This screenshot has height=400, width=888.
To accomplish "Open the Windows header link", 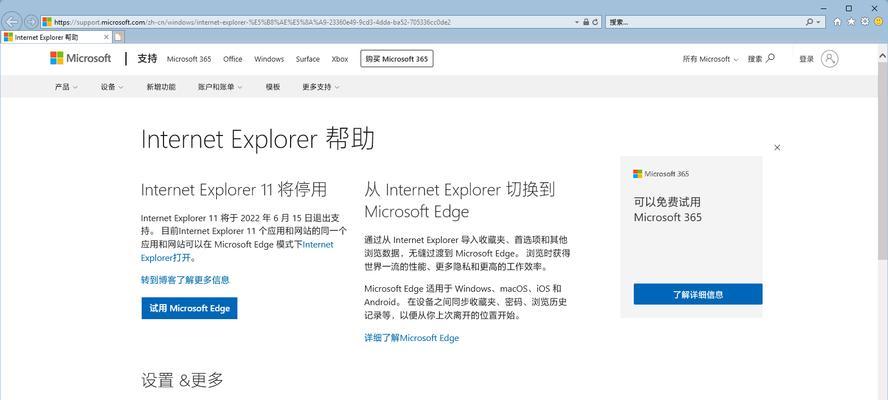I will (x=269, y=59).
